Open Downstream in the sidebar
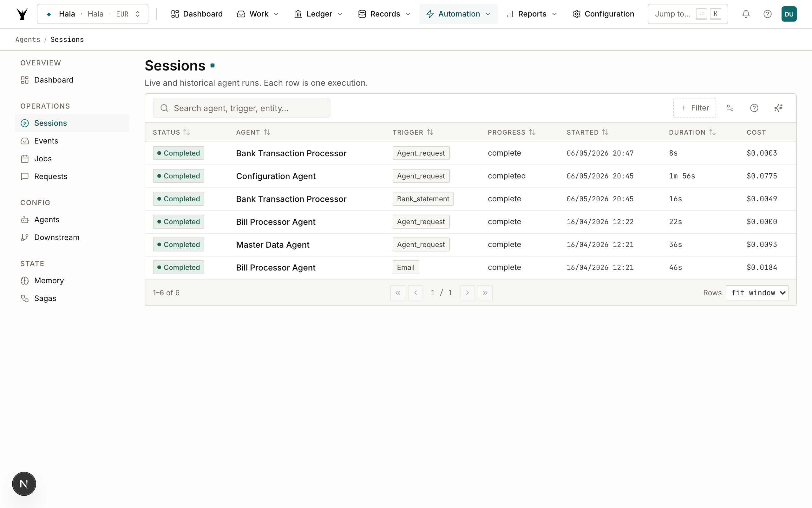The height and width of the screenshot is (508, 812). (72, 237)
